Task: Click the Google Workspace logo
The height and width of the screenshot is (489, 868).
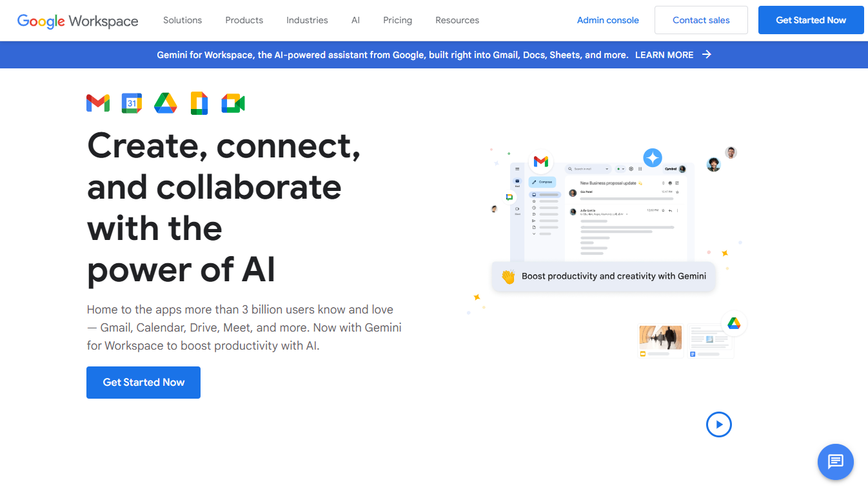Action: pos(77,21)
